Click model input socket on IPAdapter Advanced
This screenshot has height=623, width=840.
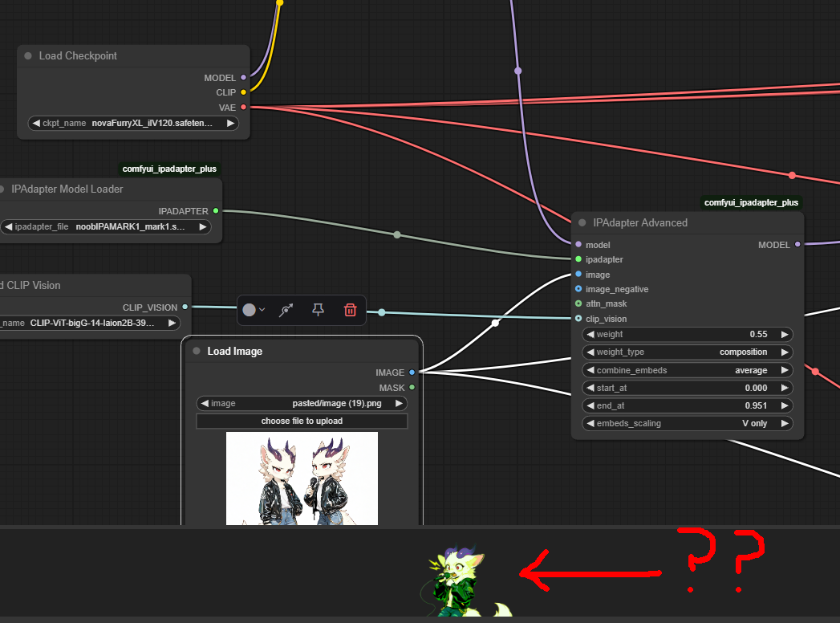[x=578, y=245]
